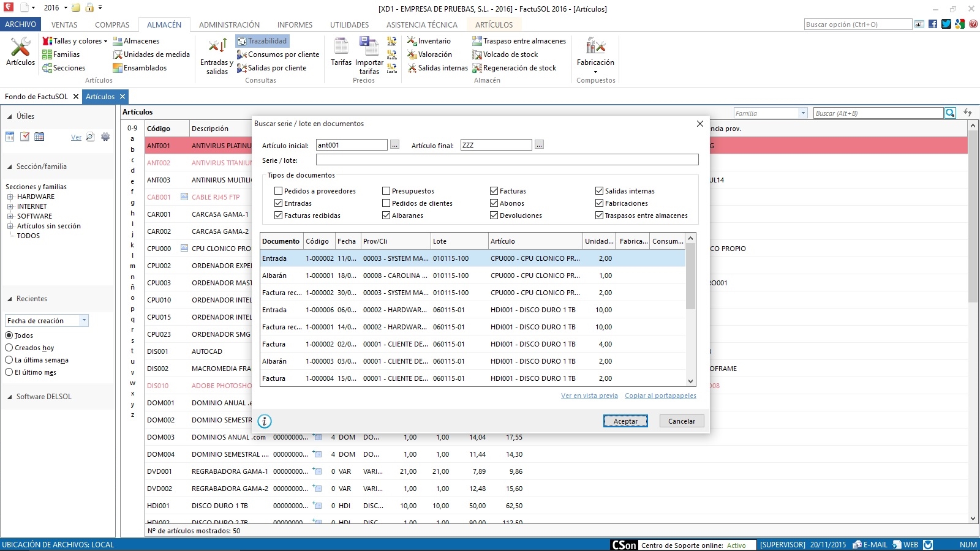
Task: Open the Familias option
Action: point(61,54)
